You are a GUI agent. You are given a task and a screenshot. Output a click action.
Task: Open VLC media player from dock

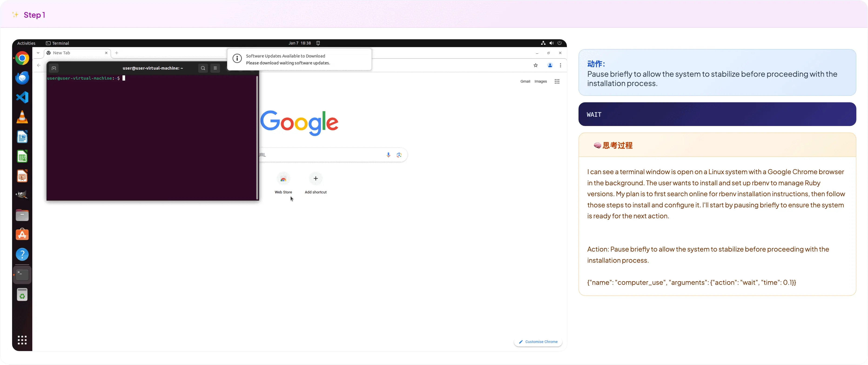(x=22, y=117)
